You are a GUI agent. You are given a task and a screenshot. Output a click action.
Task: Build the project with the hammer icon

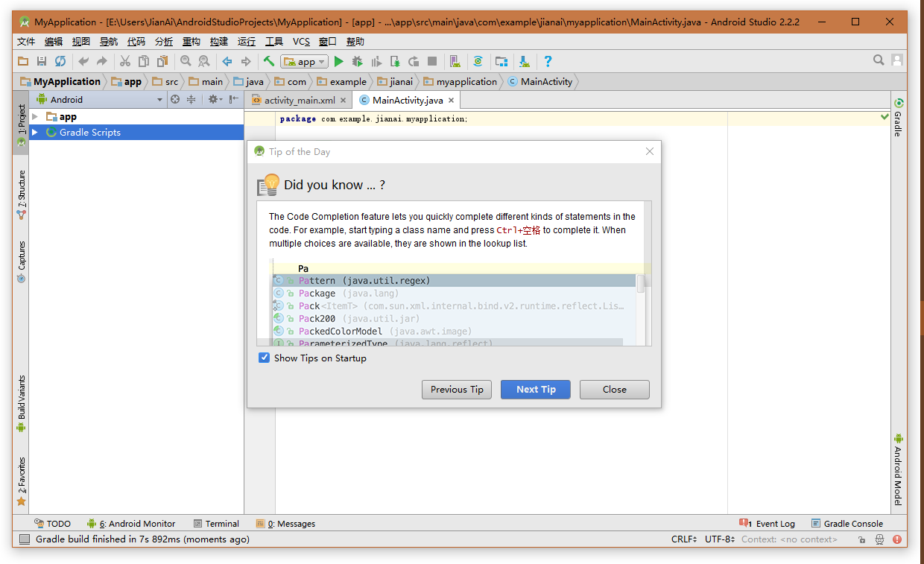269,61
